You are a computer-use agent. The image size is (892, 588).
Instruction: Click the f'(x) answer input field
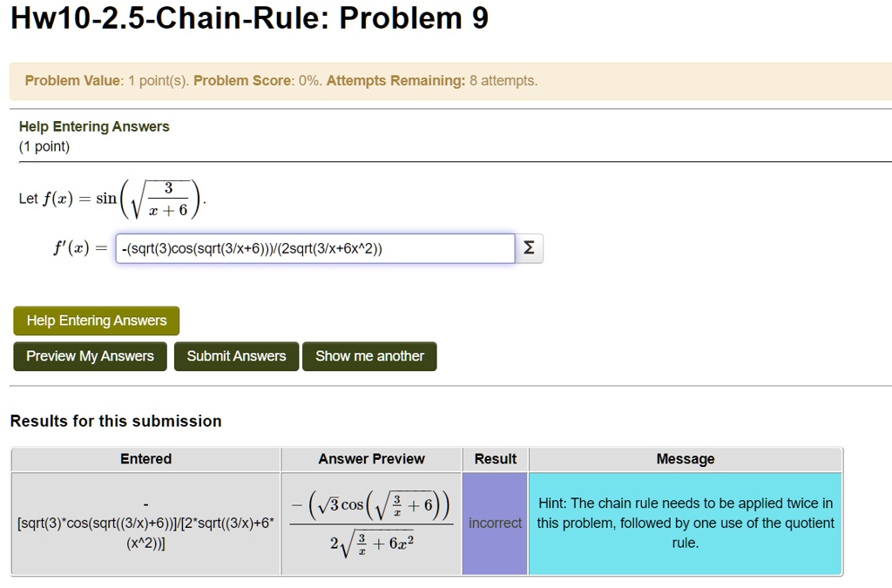(315, 248)
